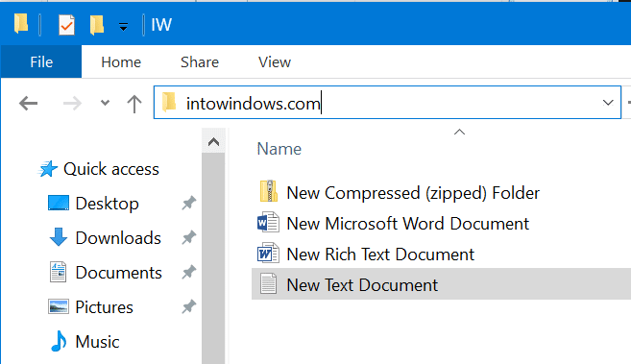
Task: Open Documents from Quick access
Action: (118, 273)
